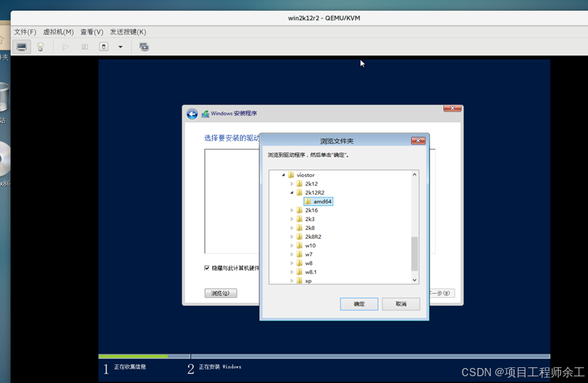The width and height of the screenshot is (588, 383).
Task: Expand the 2k16 folder
Action: tap(292, 210)
